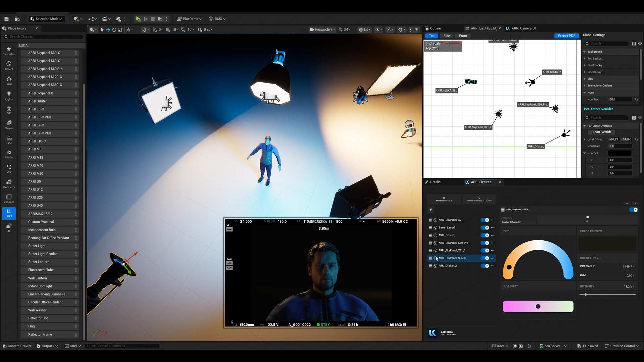This screenshot has height=362, width=644.
Task: Open the Standard Diffusion accessory dropdown
Action: [x=518, y=222]
